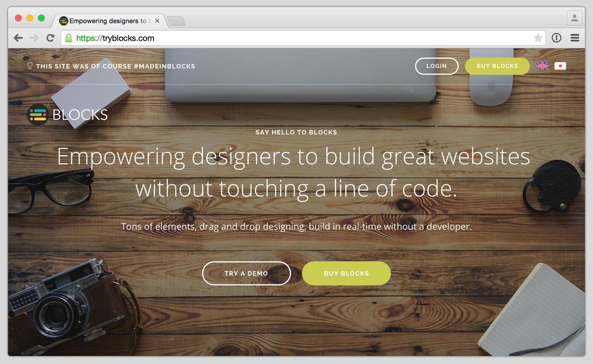Image resolution: width=593 pixels, height=364 pixels.
Task: Click the header BUY BLOCKS button
Action: [497, 66]
